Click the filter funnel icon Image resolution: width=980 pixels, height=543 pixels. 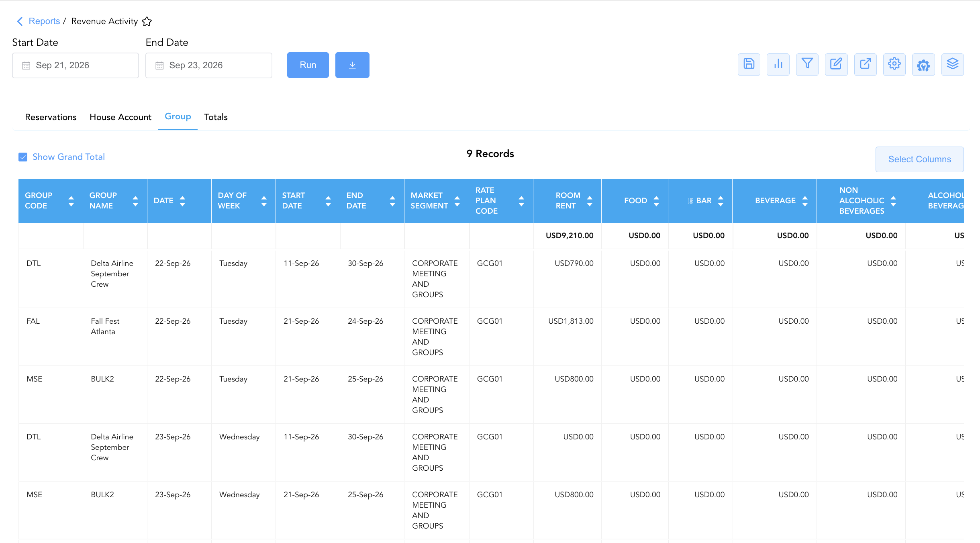coord(807,65)
